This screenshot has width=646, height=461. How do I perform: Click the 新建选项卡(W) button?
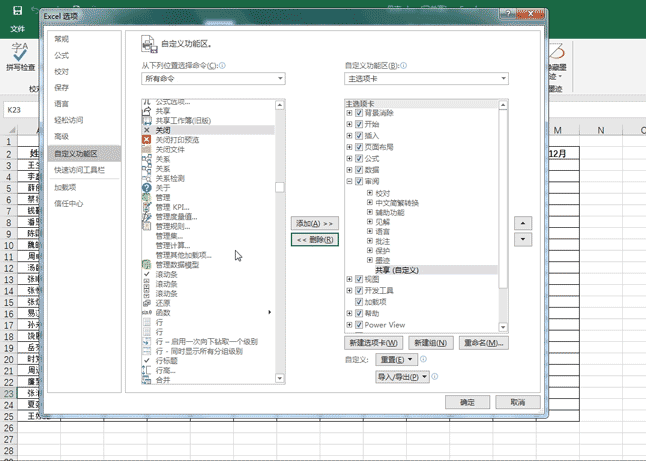click(x=373, y=343)
